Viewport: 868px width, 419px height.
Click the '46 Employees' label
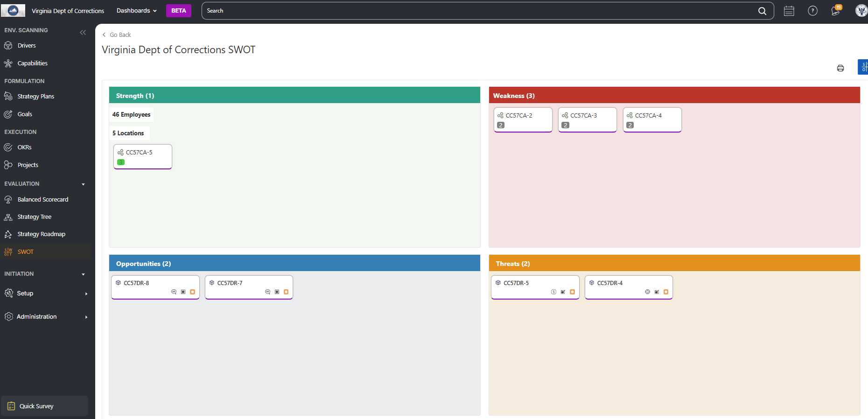click(x=131, y=114)
